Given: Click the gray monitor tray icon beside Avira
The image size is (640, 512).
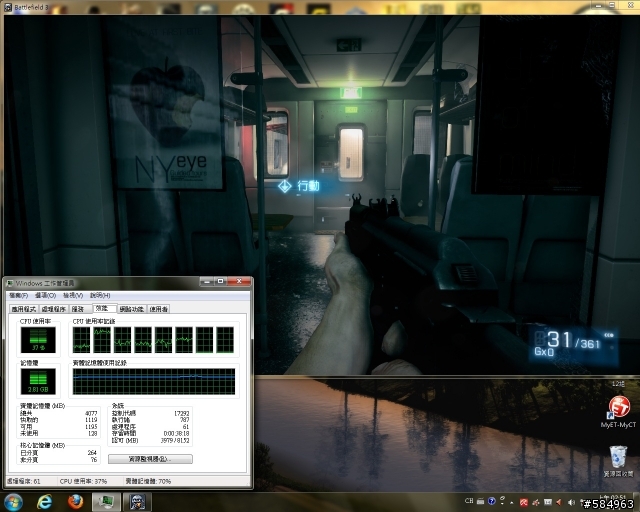Looking at the screenshot, I should pos(547,502).
